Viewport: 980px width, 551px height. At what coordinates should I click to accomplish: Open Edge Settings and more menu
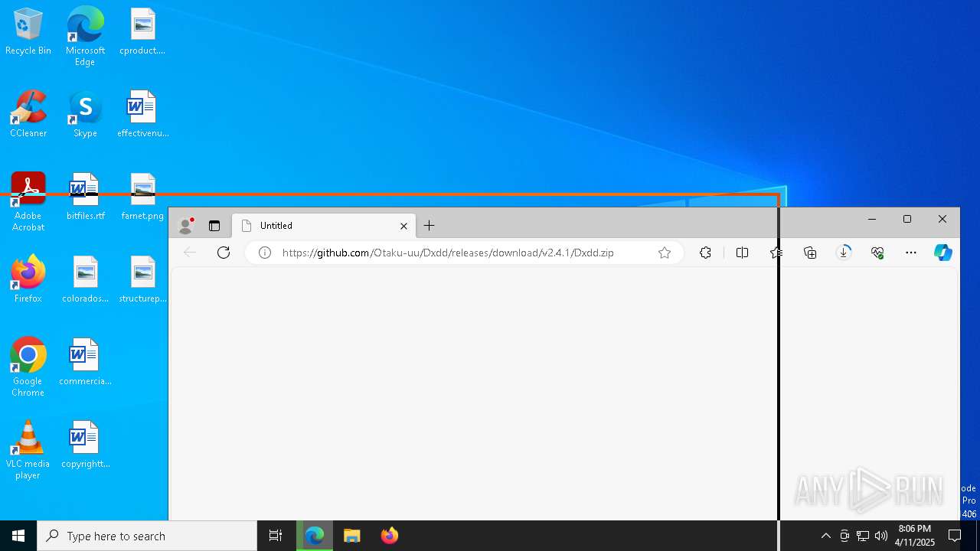911,253
